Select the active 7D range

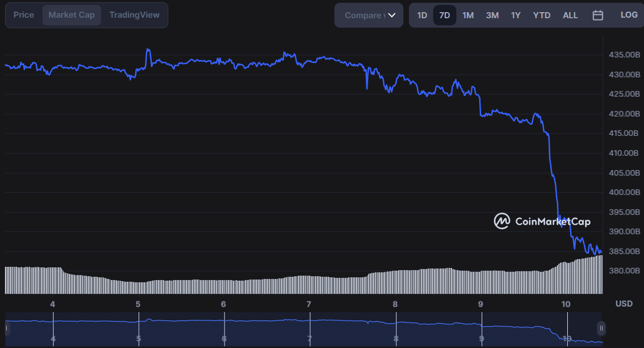pyautogui.click(x=445, y=15)
